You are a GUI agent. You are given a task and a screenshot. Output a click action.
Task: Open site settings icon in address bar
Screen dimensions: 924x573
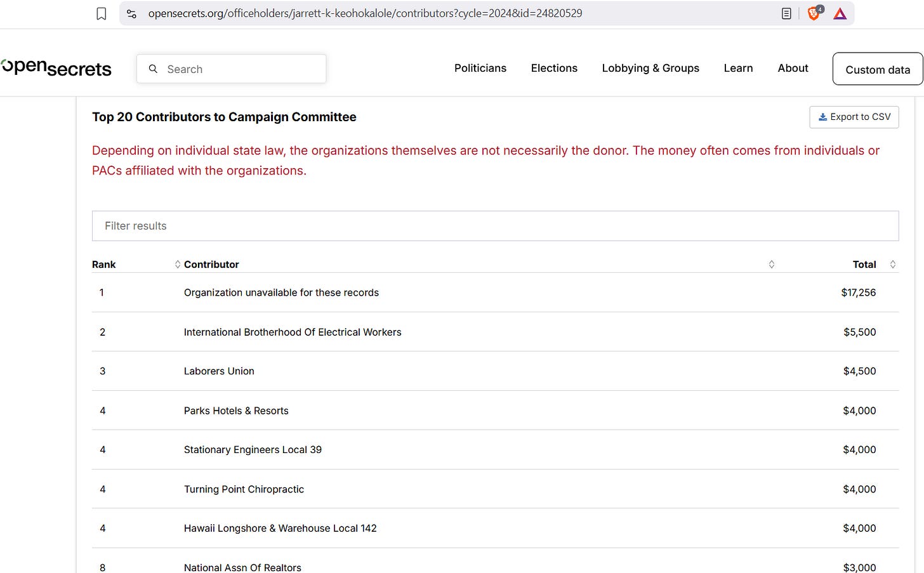131,13
